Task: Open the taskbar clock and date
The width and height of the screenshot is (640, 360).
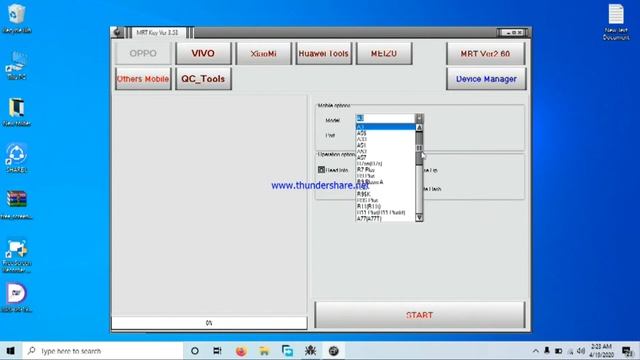Action: point(601,351)
